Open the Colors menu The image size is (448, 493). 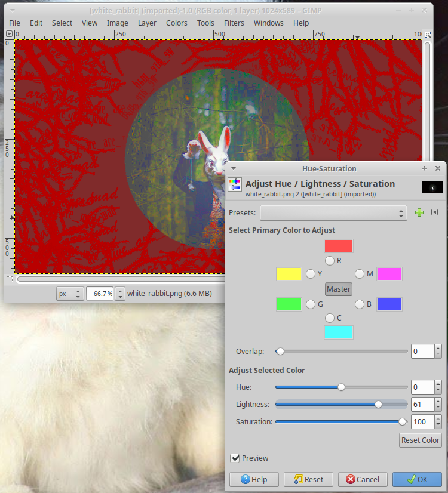pos(176,23)
